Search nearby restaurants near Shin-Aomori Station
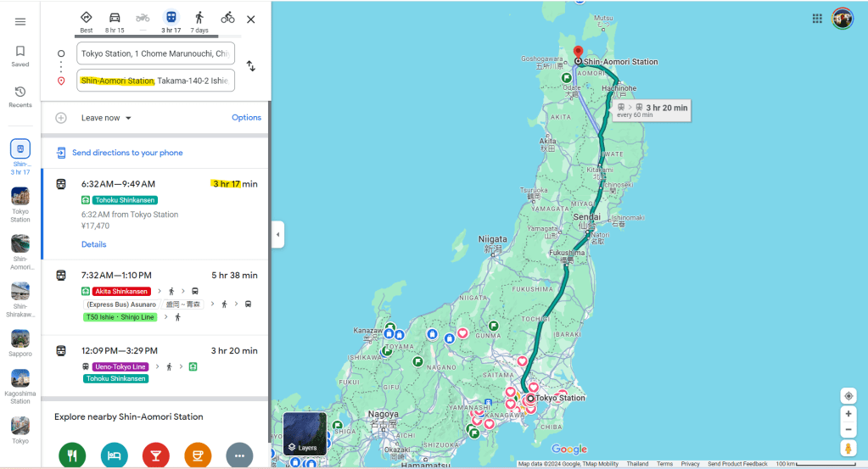The image size is (868, 469). point(72,455)
